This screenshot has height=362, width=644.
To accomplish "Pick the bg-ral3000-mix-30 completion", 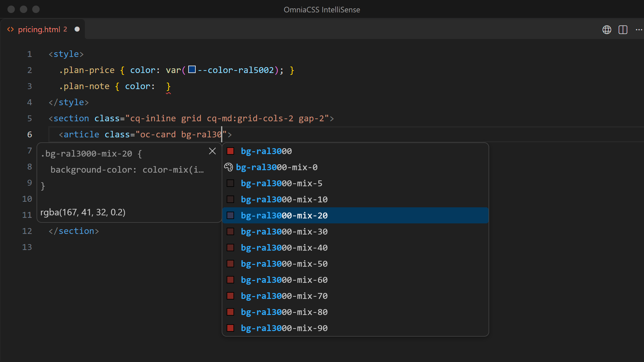I will (355, 231).
